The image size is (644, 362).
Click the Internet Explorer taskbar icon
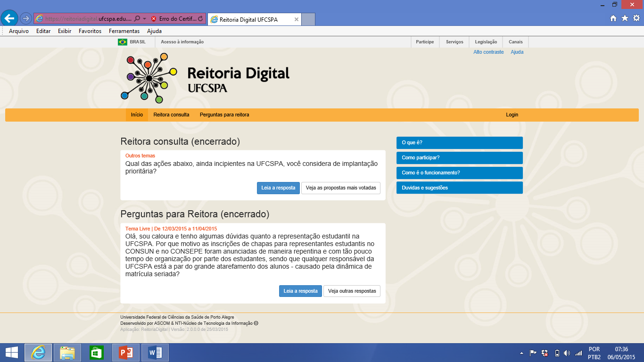[38, 353]
